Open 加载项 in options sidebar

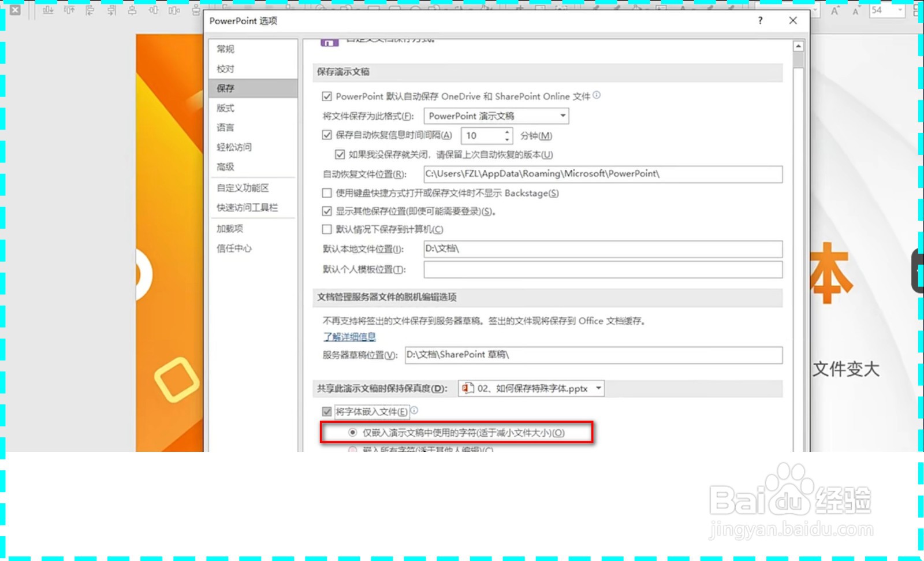253,229
